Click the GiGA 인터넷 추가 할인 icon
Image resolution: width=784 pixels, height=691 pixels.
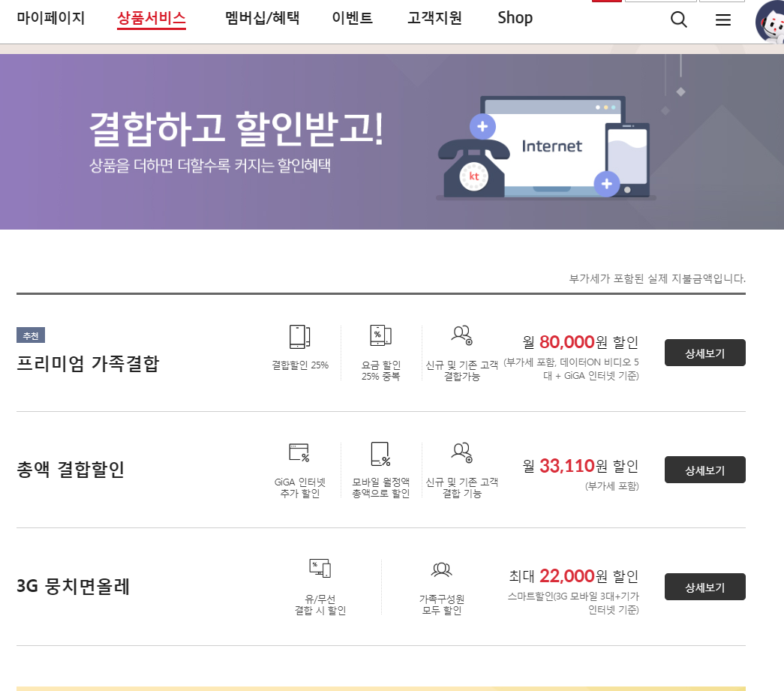coord(299,453)
